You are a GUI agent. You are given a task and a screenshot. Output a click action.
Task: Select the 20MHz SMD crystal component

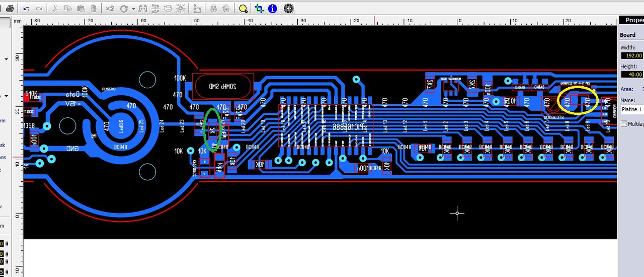click(x=222, y=86)
